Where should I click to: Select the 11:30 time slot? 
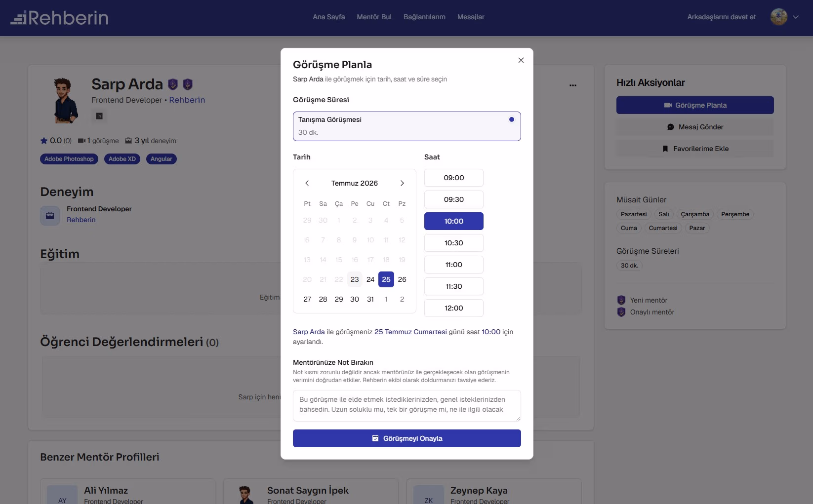click(453, 286)
